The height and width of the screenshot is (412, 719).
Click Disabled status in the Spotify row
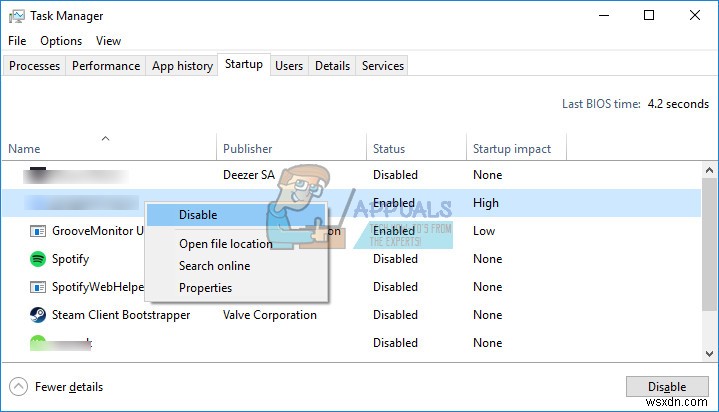click(395, 259)
